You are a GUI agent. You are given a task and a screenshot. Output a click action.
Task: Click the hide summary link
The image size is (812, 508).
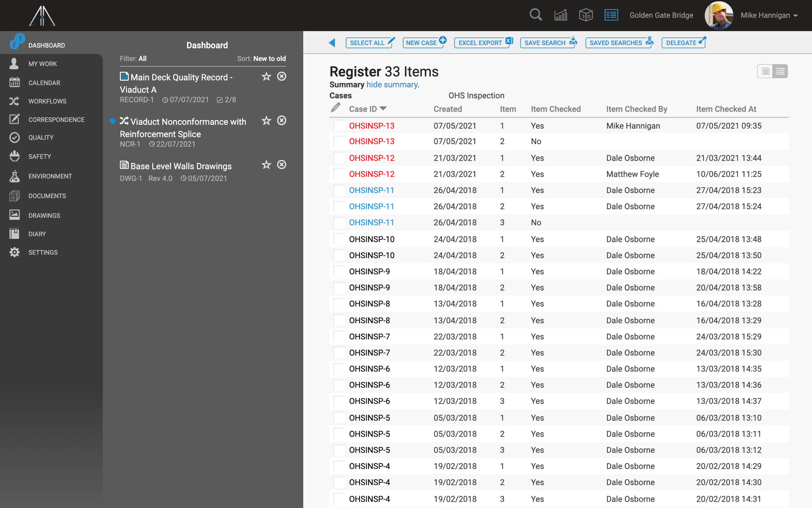[x=392, y=85]
